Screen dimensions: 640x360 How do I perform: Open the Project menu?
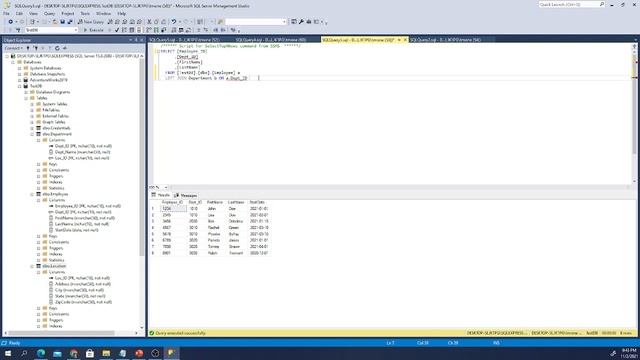point(68,13)
